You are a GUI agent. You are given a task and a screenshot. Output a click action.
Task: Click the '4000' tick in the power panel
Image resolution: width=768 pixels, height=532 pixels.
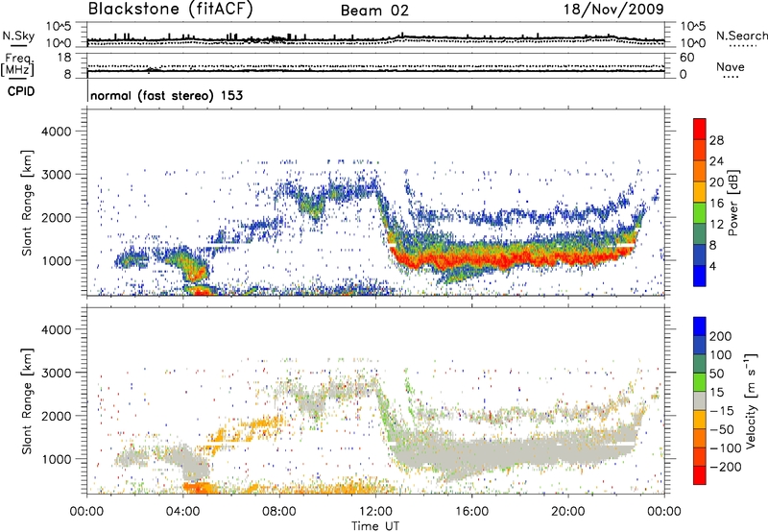56,132
